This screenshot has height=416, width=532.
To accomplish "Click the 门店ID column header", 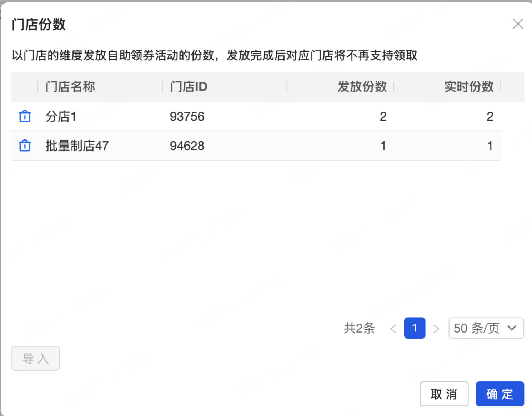I will click(189, 87).
